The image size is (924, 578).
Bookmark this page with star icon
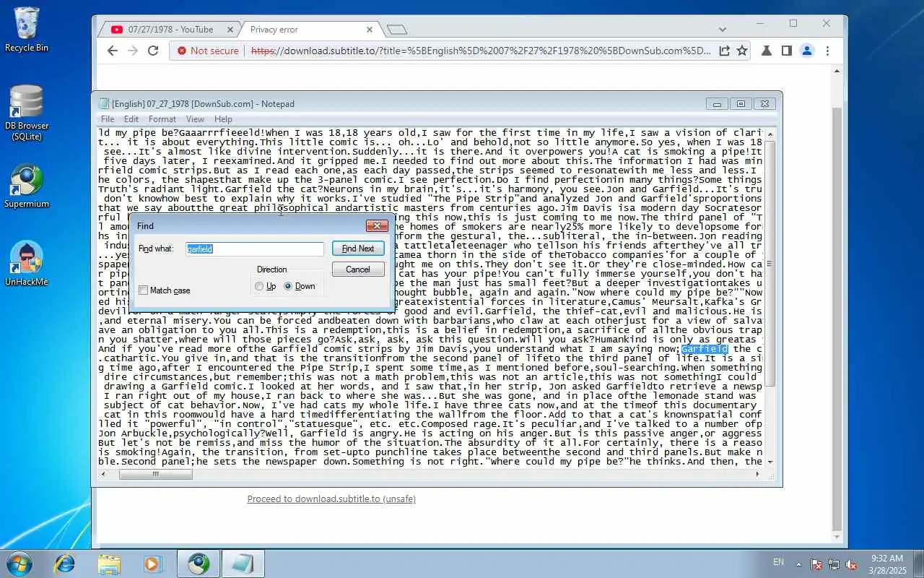click(741, 51)
